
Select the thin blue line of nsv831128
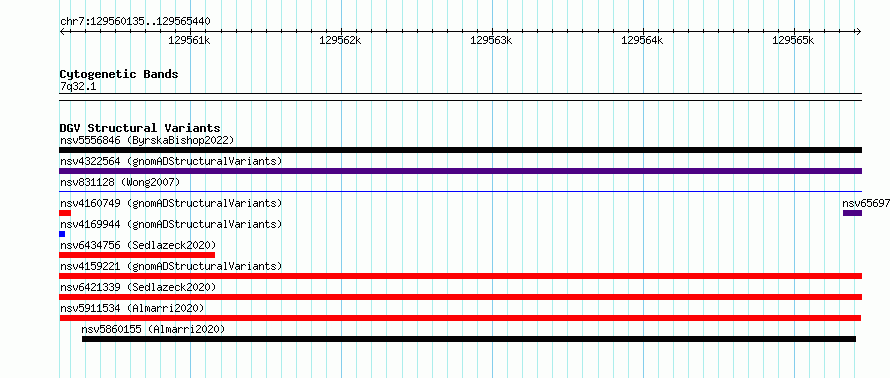[460, 192]
